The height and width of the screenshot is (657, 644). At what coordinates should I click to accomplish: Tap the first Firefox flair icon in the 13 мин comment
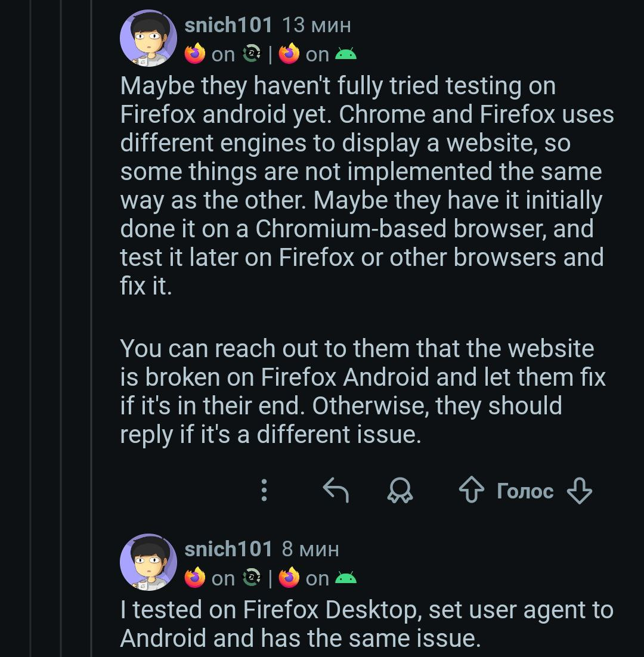[194, 54]
